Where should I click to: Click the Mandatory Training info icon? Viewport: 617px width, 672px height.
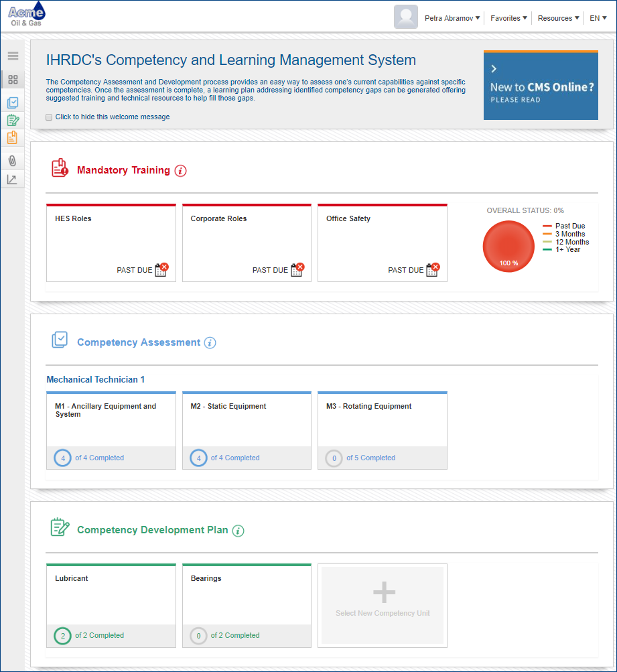click(x=180, y=171)
